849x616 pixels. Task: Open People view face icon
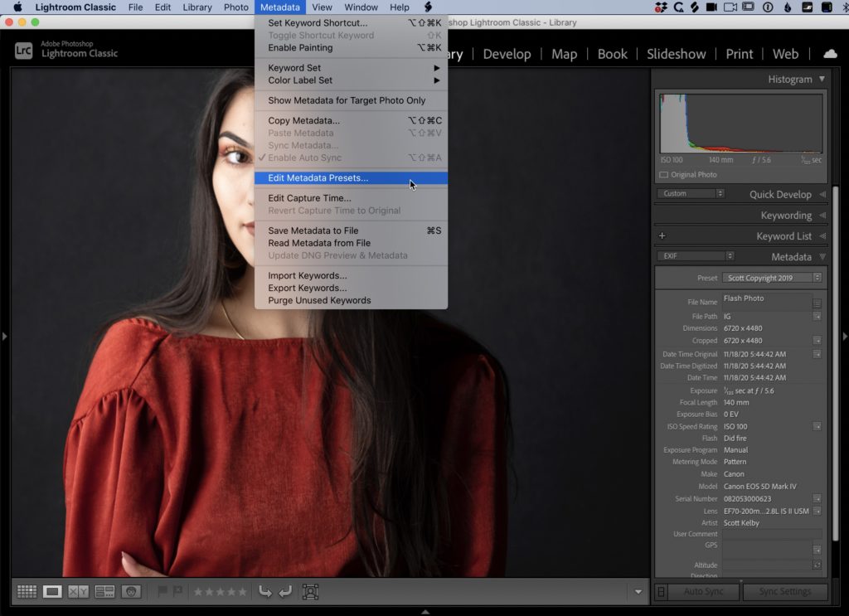click(131, 591)
